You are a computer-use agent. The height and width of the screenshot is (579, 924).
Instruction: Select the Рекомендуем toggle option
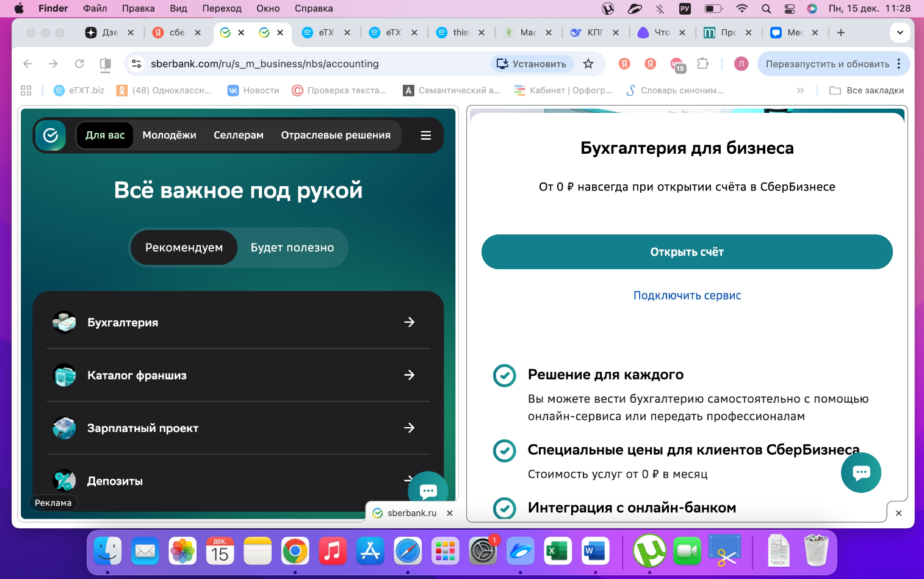point(184,248)
